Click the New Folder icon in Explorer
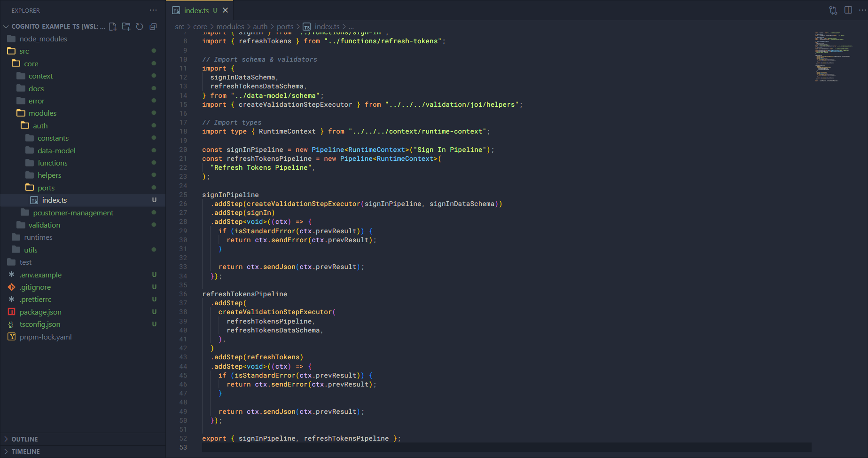This screenshot has width=868, height=458. click(x=126, y=26)
